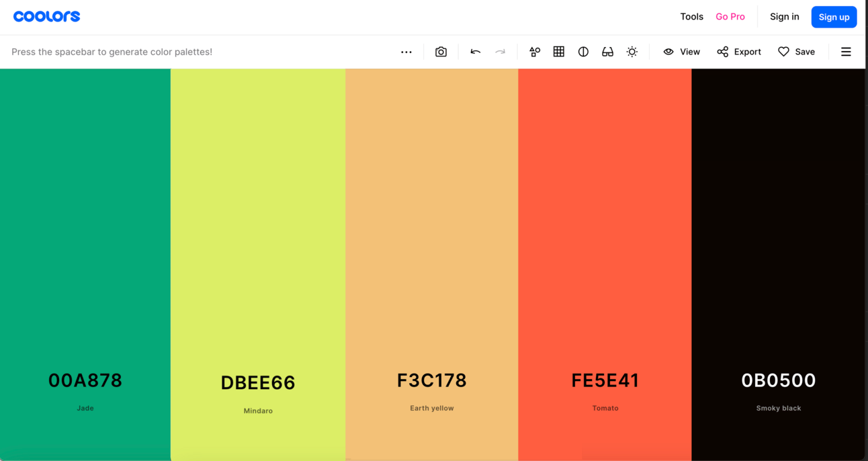
Task: Click the Smoky black name label
Action: click(779, 408)
